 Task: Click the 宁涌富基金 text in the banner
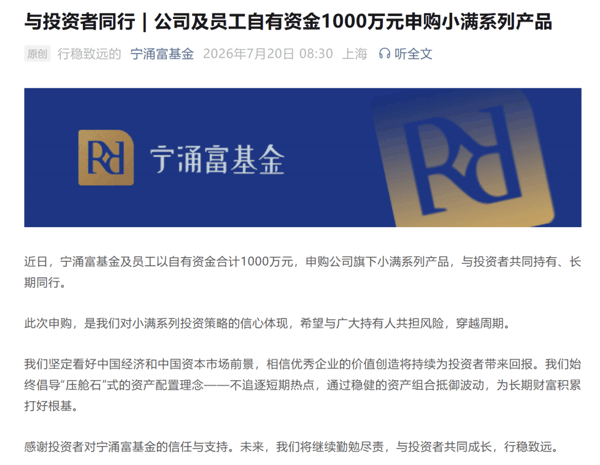pyautogui.click(x=217, y=160)
